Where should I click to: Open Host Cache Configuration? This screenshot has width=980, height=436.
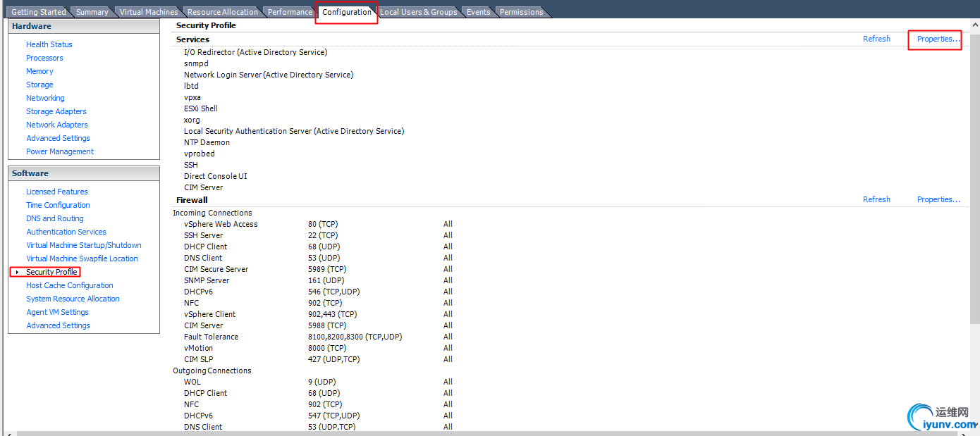70,285
